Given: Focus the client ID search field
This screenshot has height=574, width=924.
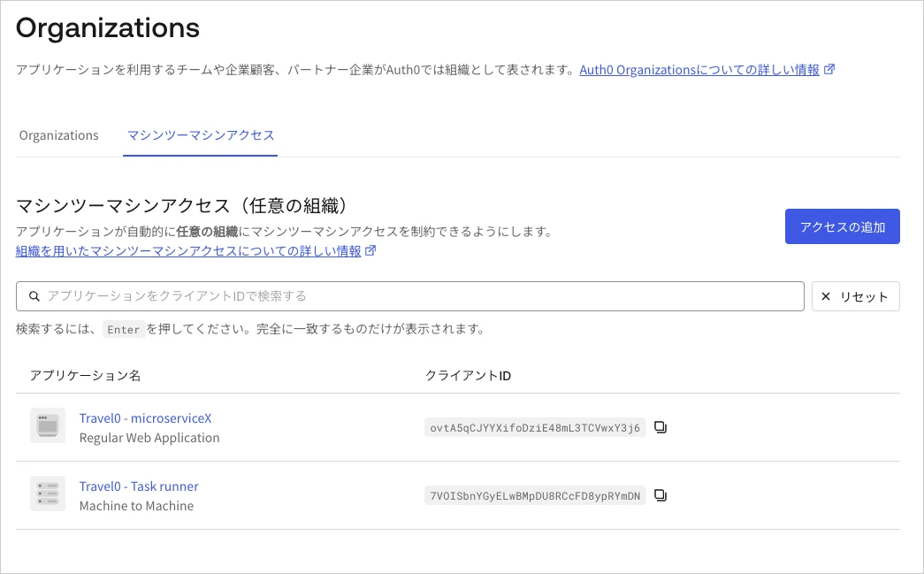Looking at the screenshot, I should [x=410, y=296].
